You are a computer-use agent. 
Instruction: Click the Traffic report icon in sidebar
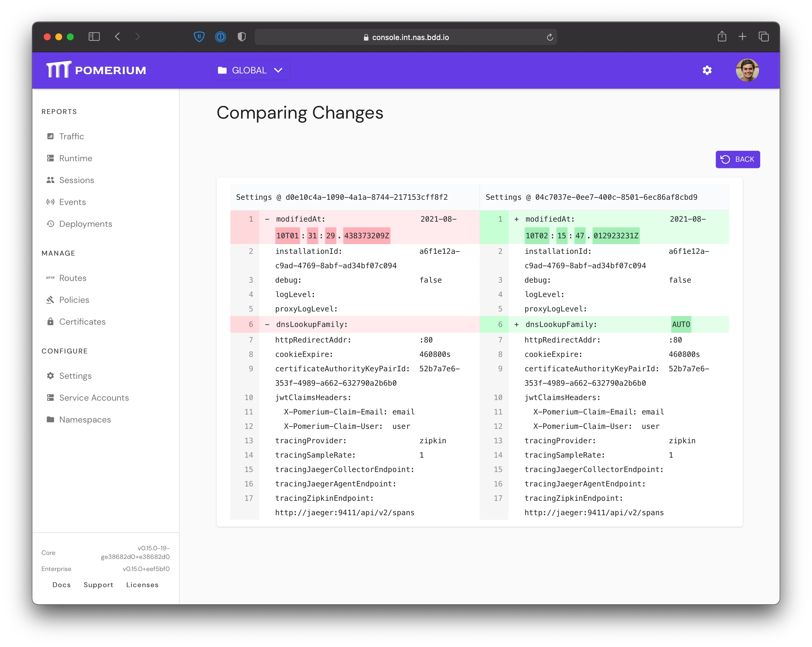(x=50, y=136)
